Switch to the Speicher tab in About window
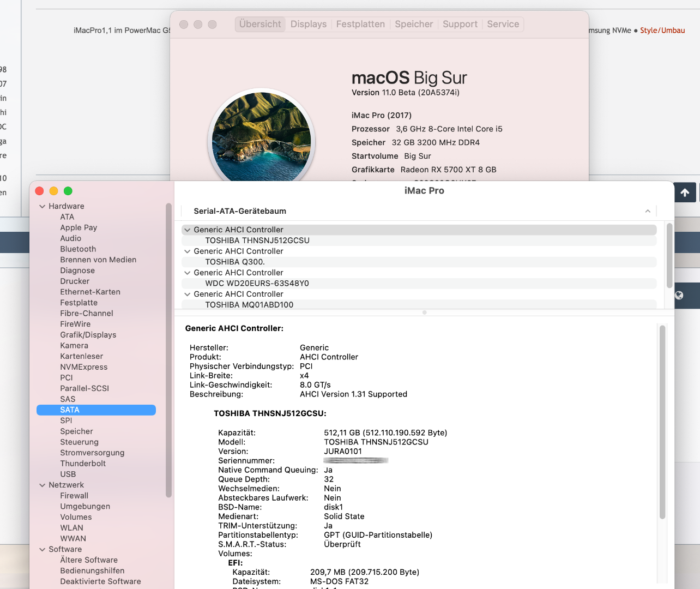 (414, 24)
